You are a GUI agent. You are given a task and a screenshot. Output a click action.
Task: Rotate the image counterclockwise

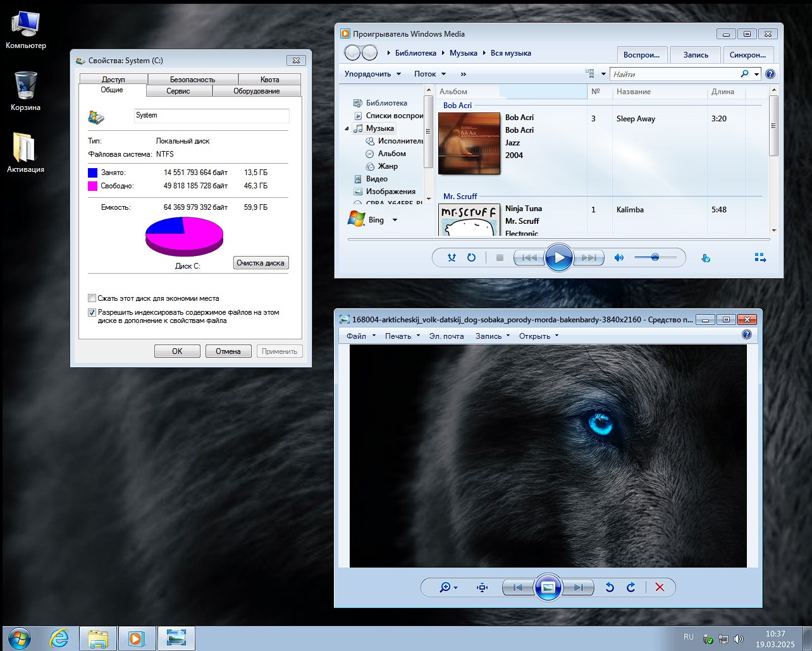coord(610,587)
